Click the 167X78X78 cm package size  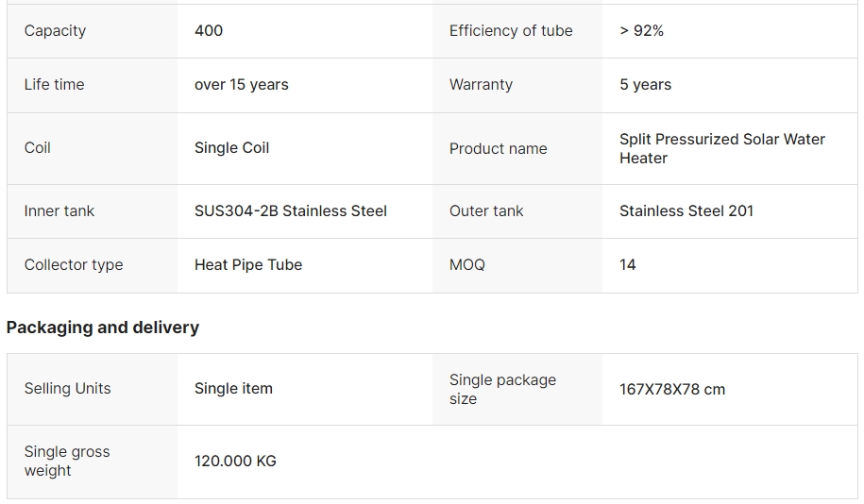click(671, 389)
